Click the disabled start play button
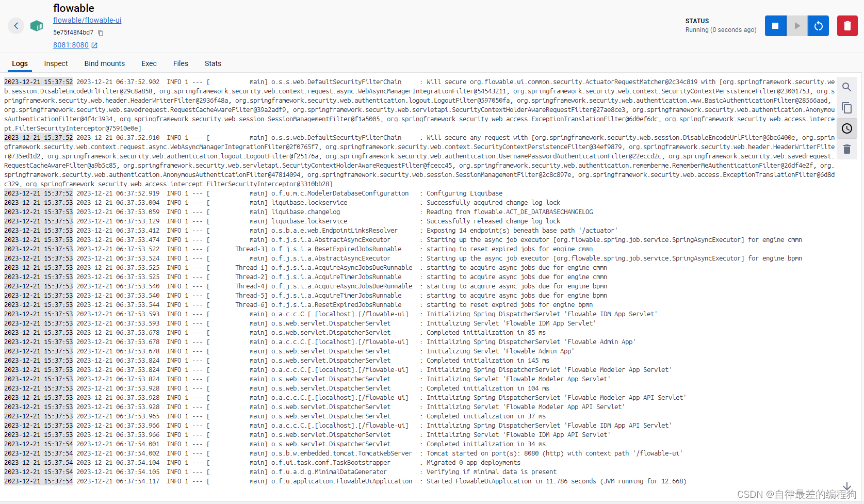Screen dimensions: 864x504 [797, 26]
